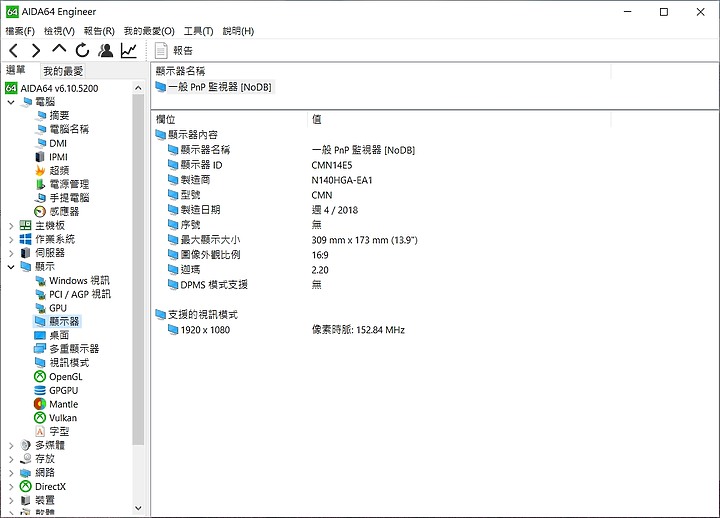Expand the 存放 tree node
The height and width of the screenshot is (518, 720).
(x=11, y=459)
